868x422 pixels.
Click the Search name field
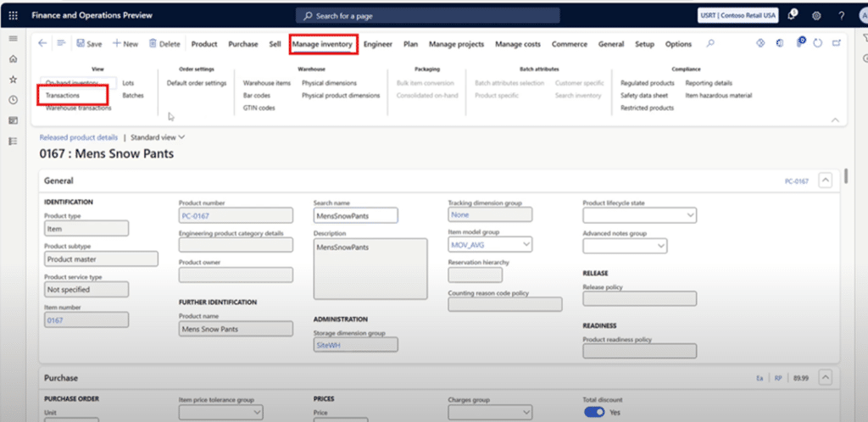click(x=356, y=215)
